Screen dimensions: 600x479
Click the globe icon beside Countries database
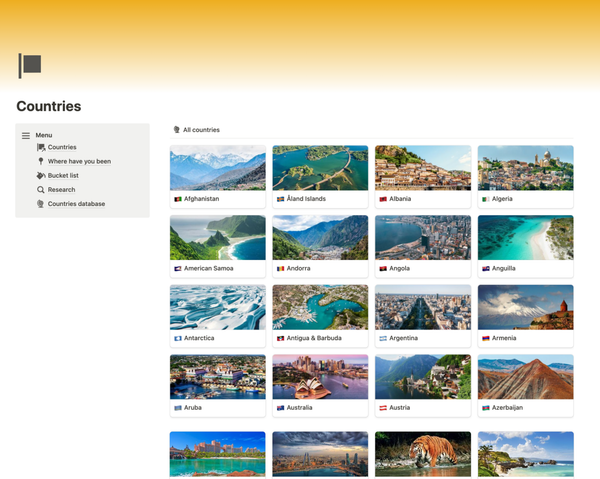click(40, 204)
